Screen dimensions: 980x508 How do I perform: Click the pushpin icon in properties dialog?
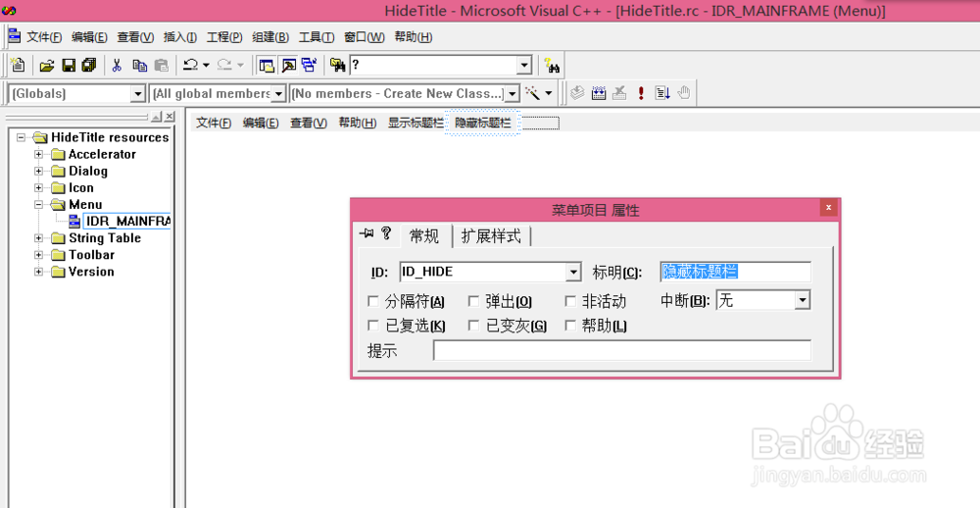(x=367, y=234)
